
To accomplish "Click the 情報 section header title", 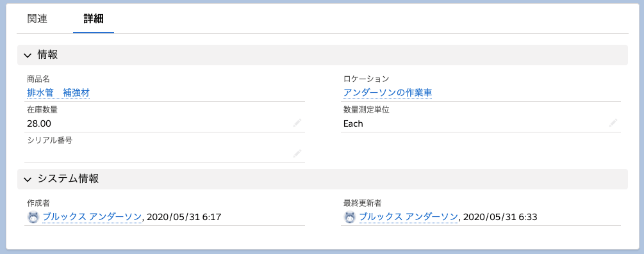I will point(47,55).
